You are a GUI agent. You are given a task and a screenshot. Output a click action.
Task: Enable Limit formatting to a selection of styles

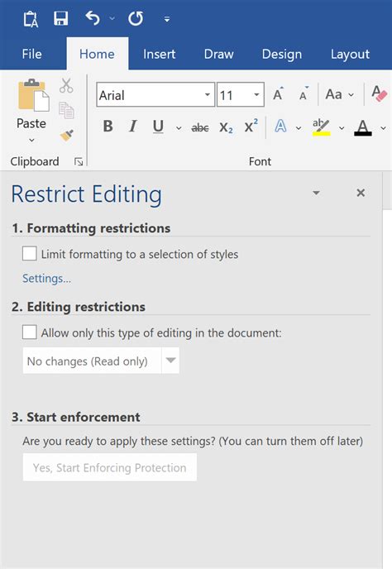point(30,254)
